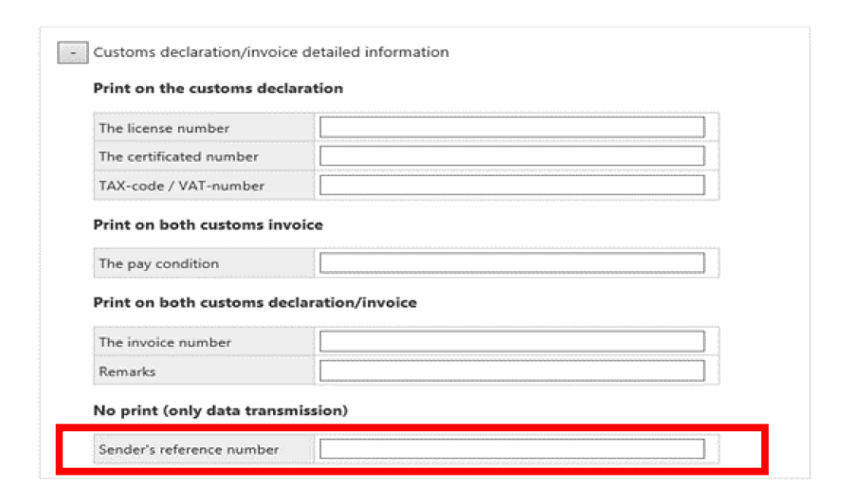Click the 'The invoice number' label cell

165,342
